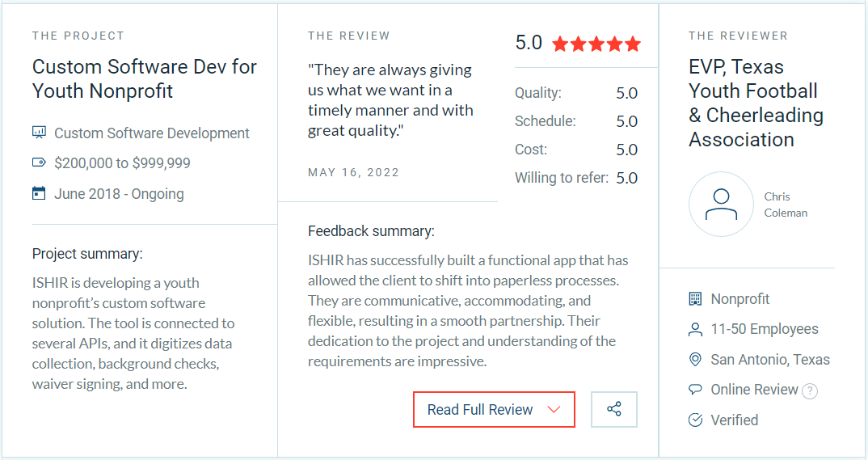Click the reviewer avatar placeholder icon

click(721, 204)
